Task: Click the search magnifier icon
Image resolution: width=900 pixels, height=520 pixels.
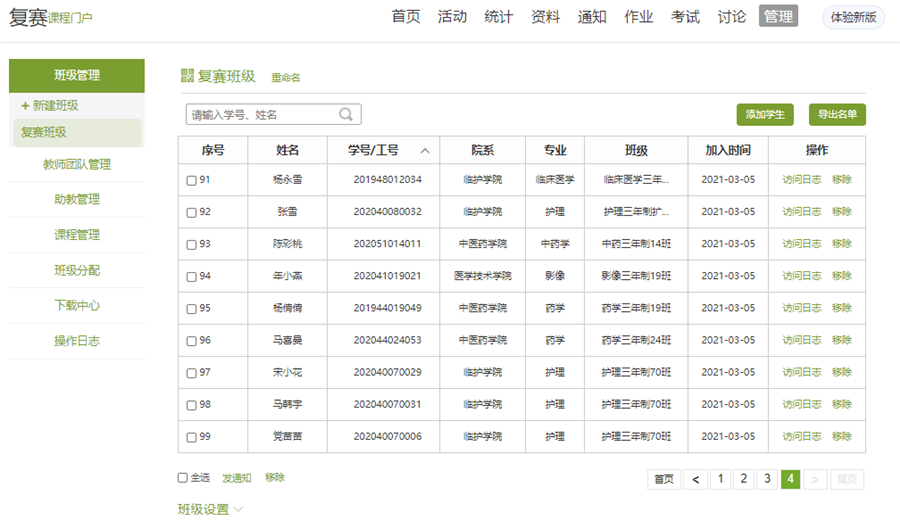Action: (346, 115)
